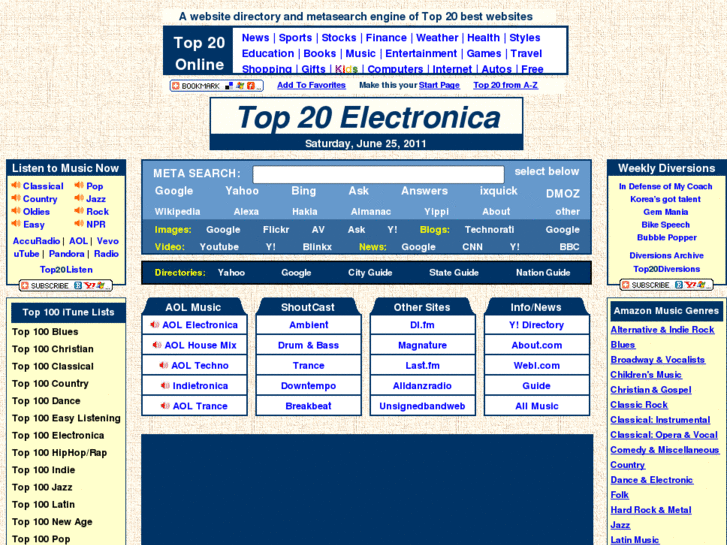Open Dance & Electronic Amazon genre
Viewport: 727px width, 545px height.
coord(651,480)
